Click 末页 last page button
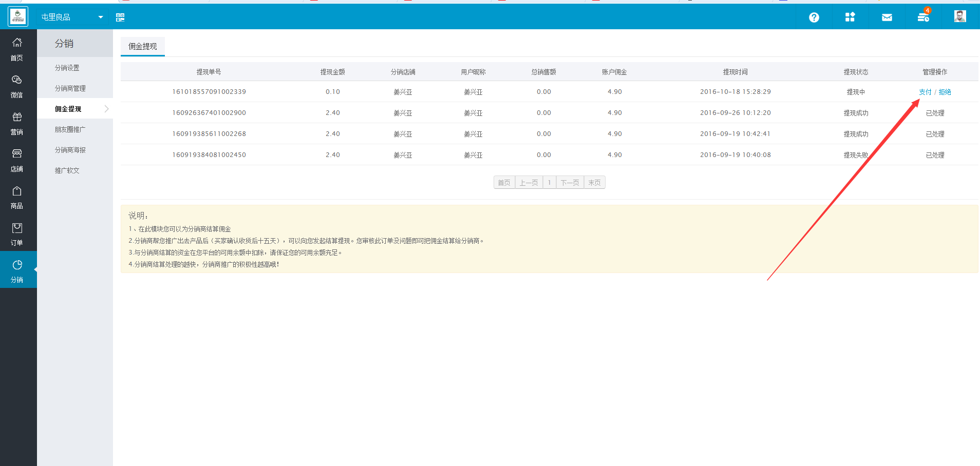The width and height of the screenshot is (980, 466). pyautogui.click(x=595, y=183)
